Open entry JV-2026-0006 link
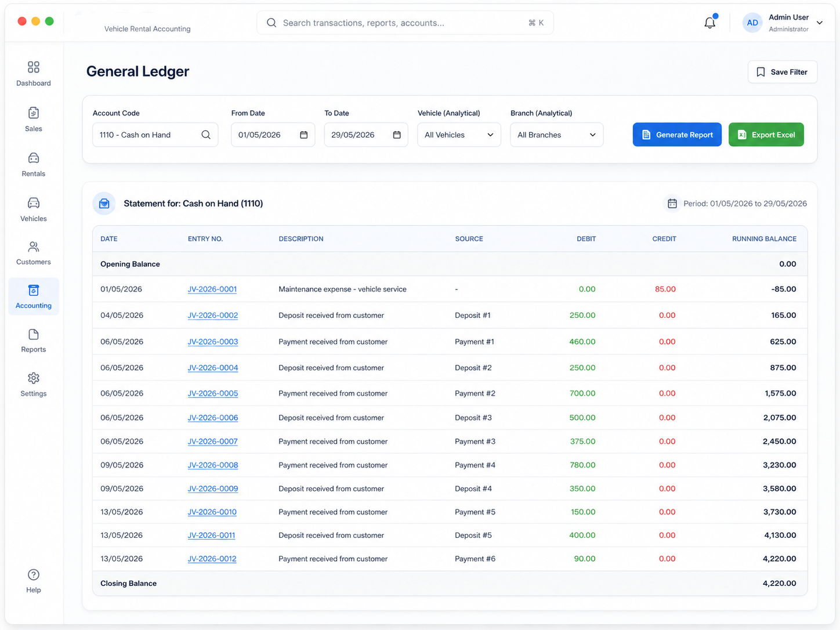This screenshot has height=630, width=840. (213, 418)
